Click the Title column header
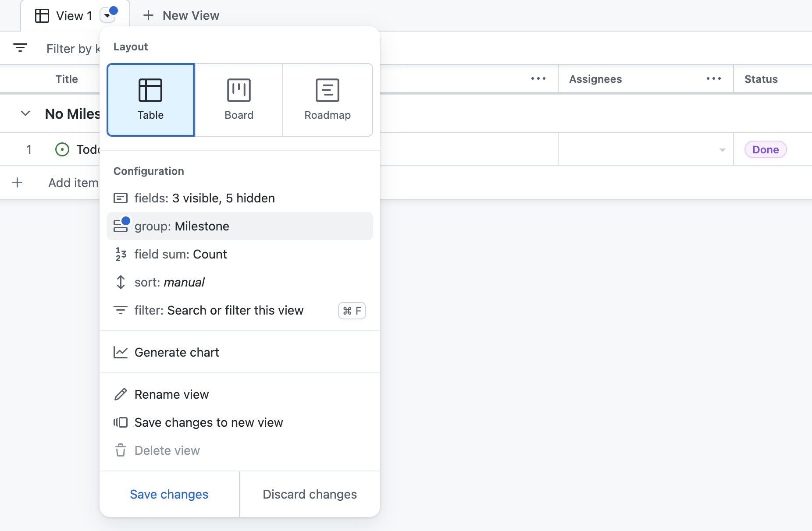The image size is (812, 531). click(x=67, y=79)
